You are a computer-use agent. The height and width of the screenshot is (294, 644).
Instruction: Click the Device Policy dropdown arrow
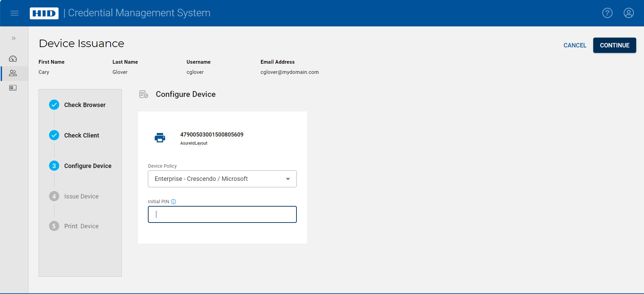pos(288,179)
